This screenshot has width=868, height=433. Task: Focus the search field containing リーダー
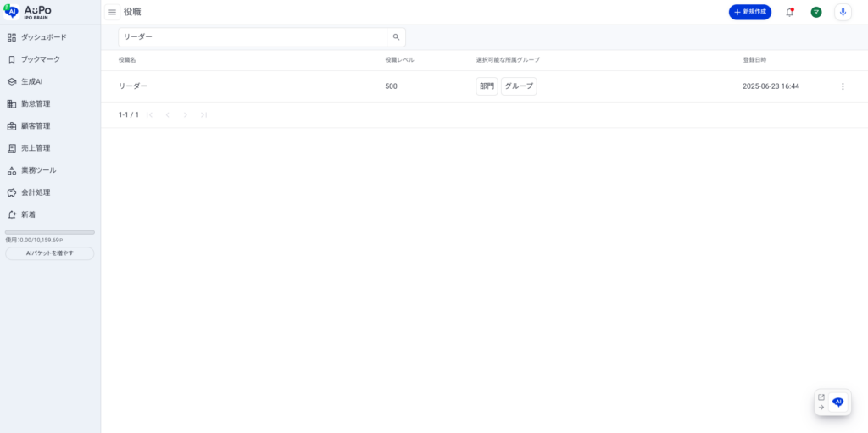[x=252, y=37]
